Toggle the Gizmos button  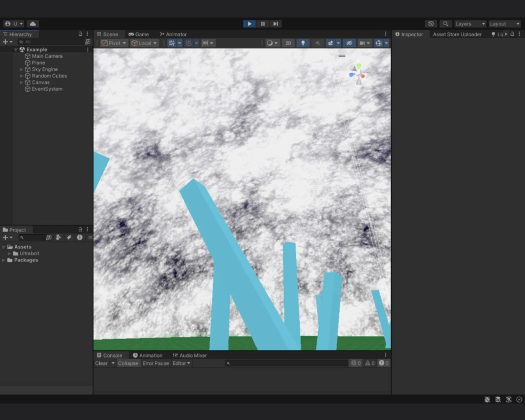(379, 43)
